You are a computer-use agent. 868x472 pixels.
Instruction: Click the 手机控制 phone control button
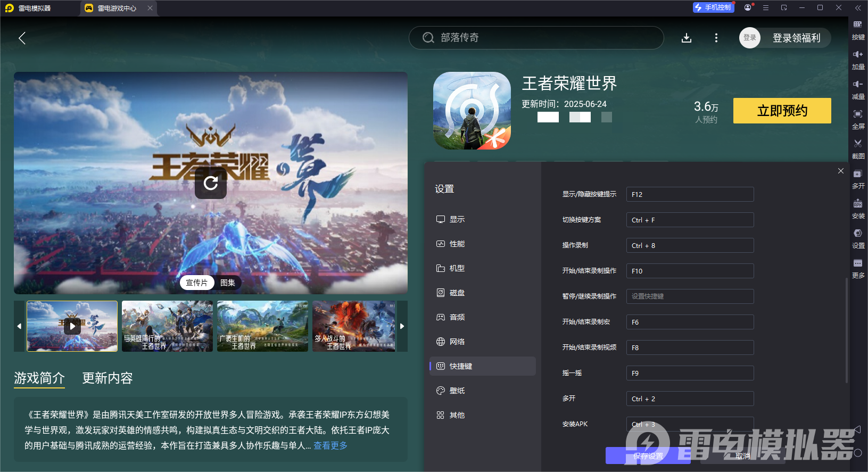click(713, 7)
